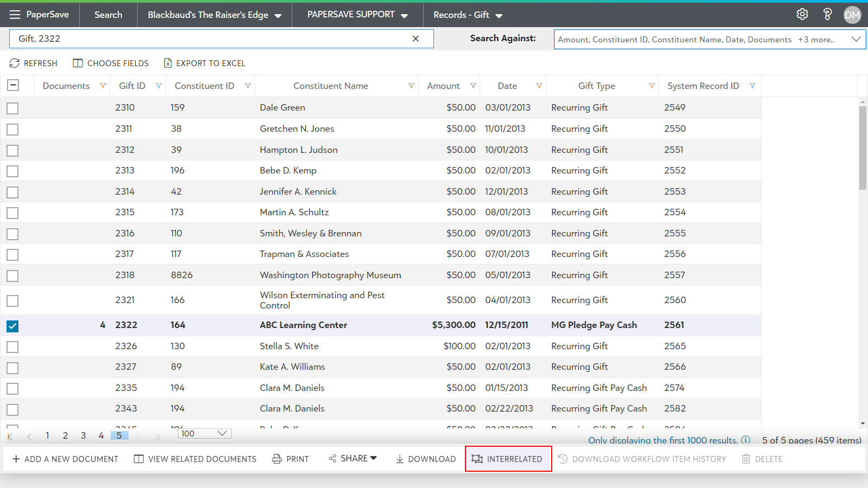Open filter for Gift Type column
The width and height of the screenshot is (868, 488).
click(652, 86)
